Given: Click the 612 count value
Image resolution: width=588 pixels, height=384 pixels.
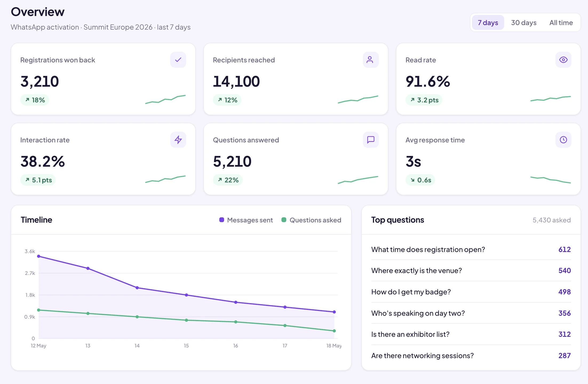Looking at the screenshot, I should tap(565, 249).
